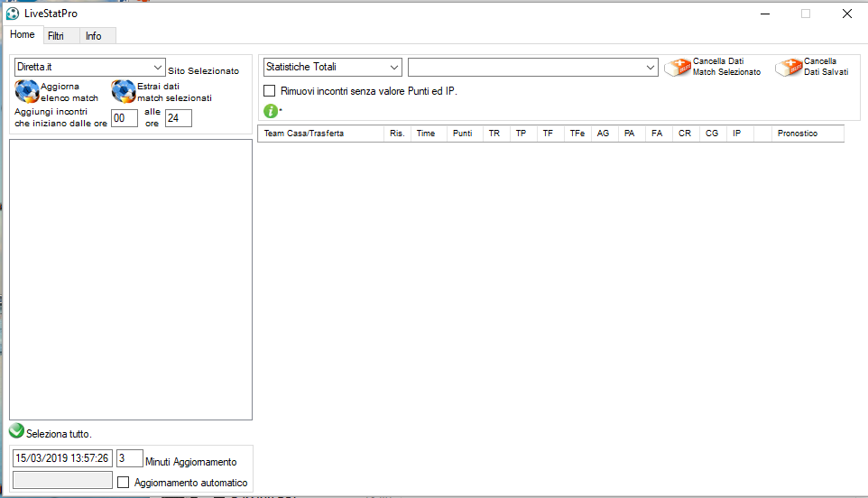Click the Aggiorna elenco match label
Viewport: 868px width, 498px height.
click(x=69, y=92)
